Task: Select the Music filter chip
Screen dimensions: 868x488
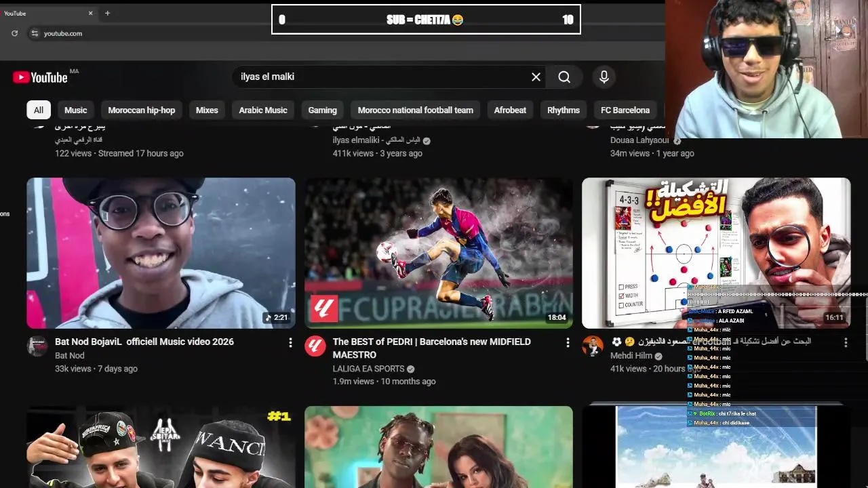Action: [76, 110]
